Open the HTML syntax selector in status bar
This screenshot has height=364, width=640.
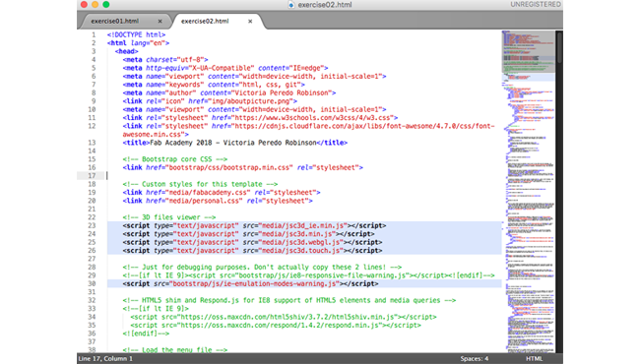coord(534,359)
